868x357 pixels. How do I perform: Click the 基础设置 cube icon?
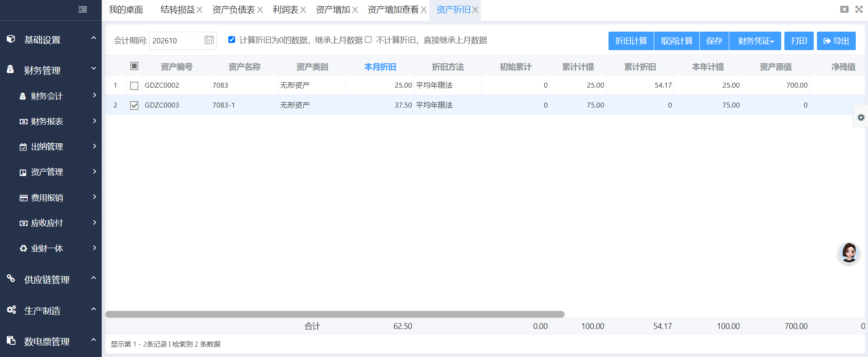(11, 39)
